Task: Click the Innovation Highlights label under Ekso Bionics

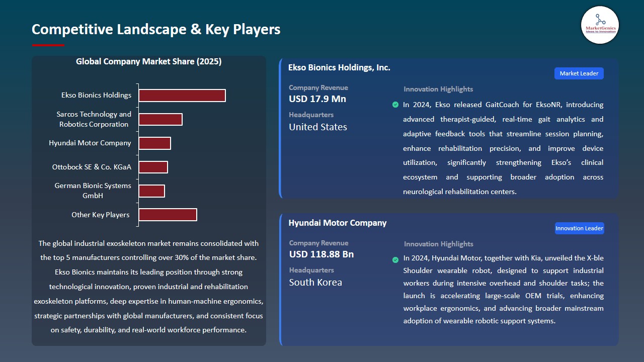Action: (438, 89)
